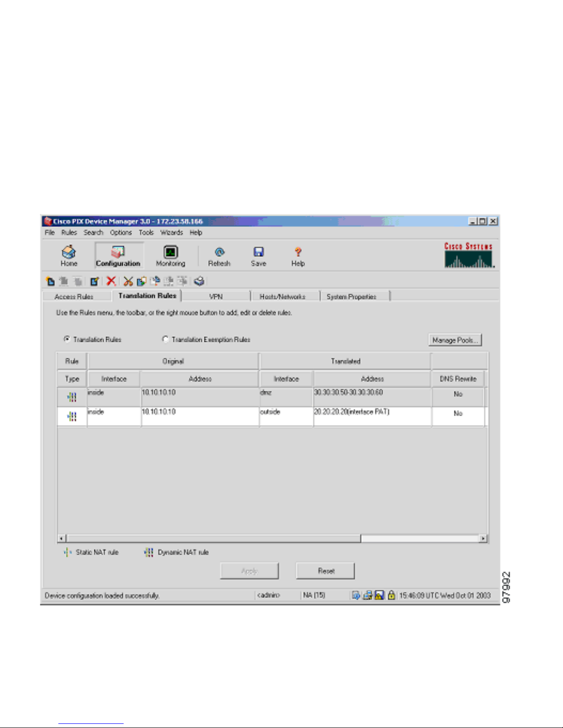Click the scissors cut icon

(x=128, y=281)
